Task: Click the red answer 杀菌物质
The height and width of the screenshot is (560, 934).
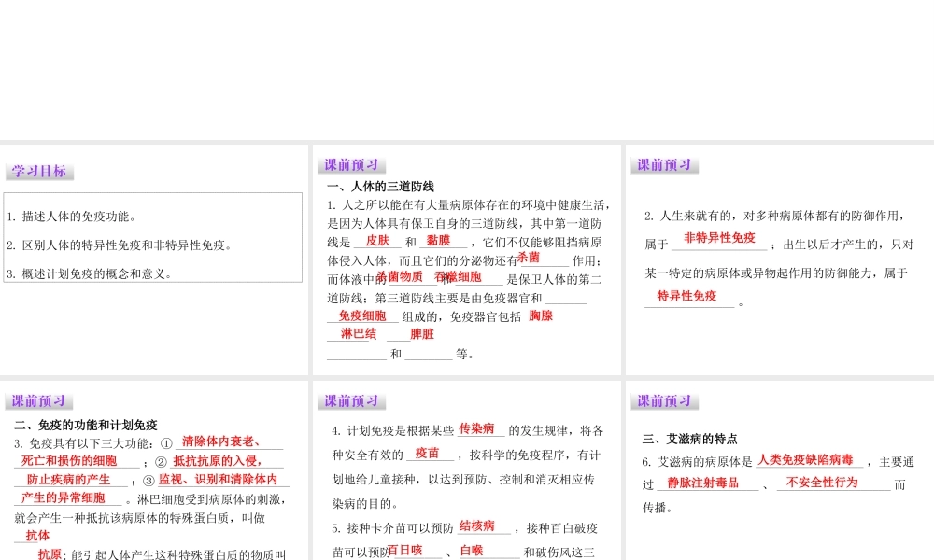Action: pos(400,276)
